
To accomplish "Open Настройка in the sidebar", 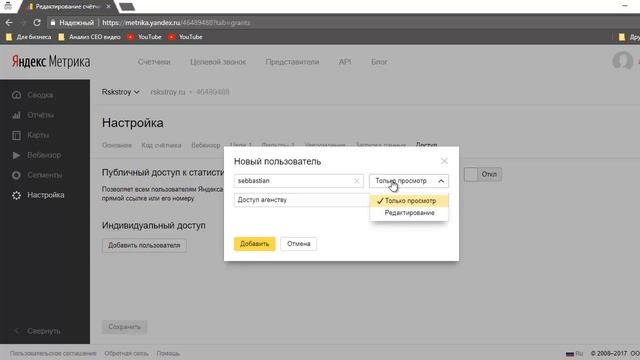I will [x=46, y=195].
